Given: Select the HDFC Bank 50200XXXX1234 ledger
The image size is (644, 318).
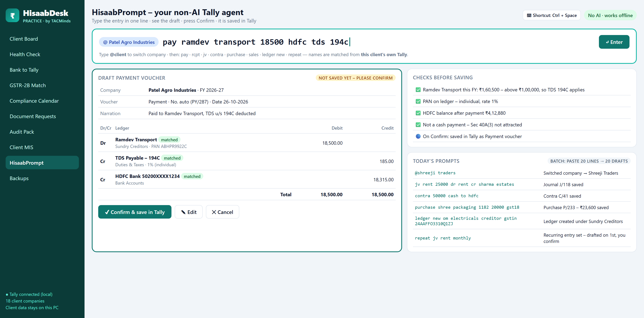Looking at the screenshot, I should tap(147, 176).
